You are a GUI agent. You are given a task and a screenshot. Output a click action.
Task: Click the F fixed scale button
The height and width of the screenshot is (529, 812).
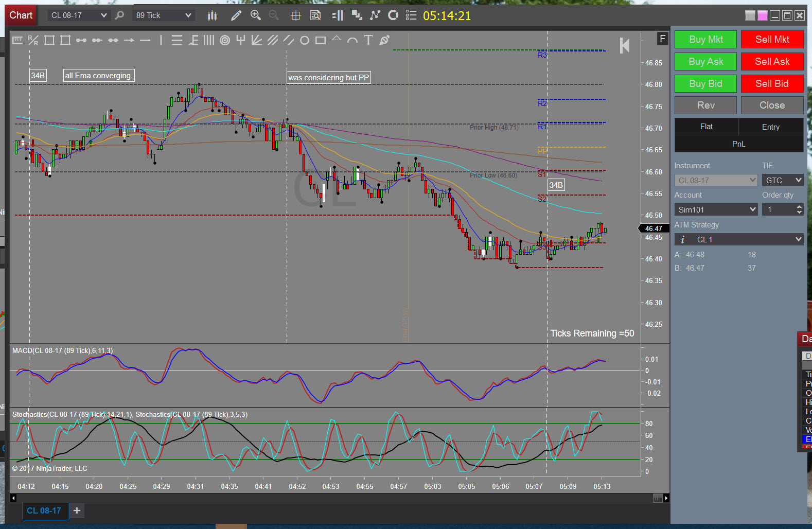(663, 39)
